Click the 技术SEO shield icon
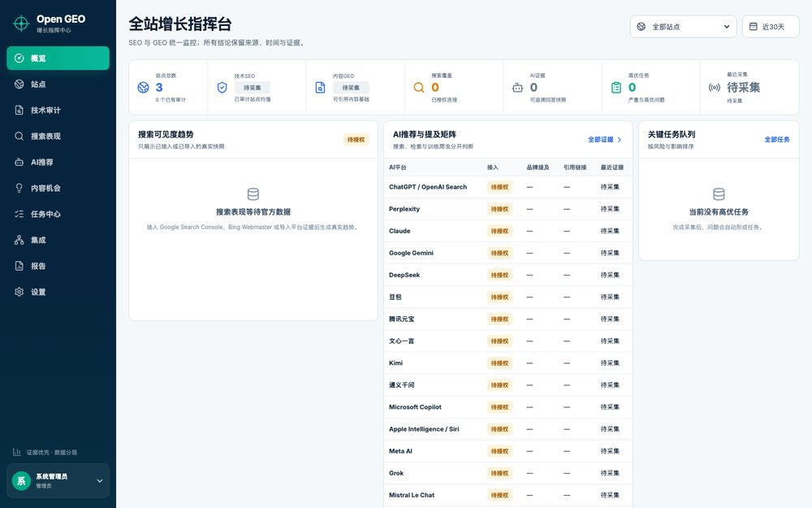Screen dimensions: 812x508 click(222, 87)
